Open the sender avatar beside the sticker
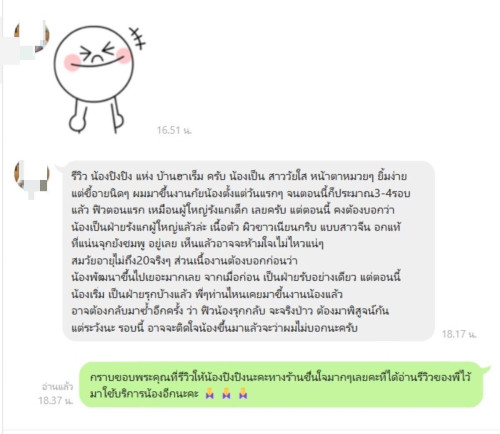The height and width of the screenshot is (434, 500). pos(32,36)
